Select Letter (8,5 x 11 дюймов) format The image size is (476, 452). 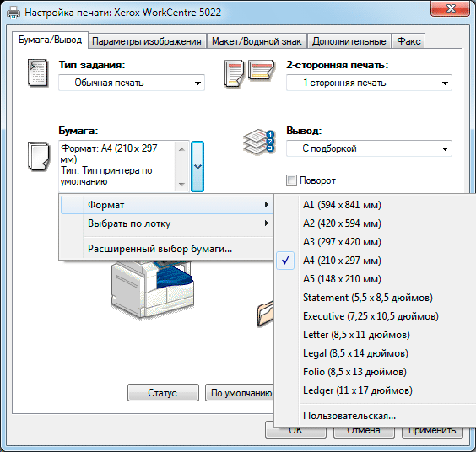[x=376, y=335]
